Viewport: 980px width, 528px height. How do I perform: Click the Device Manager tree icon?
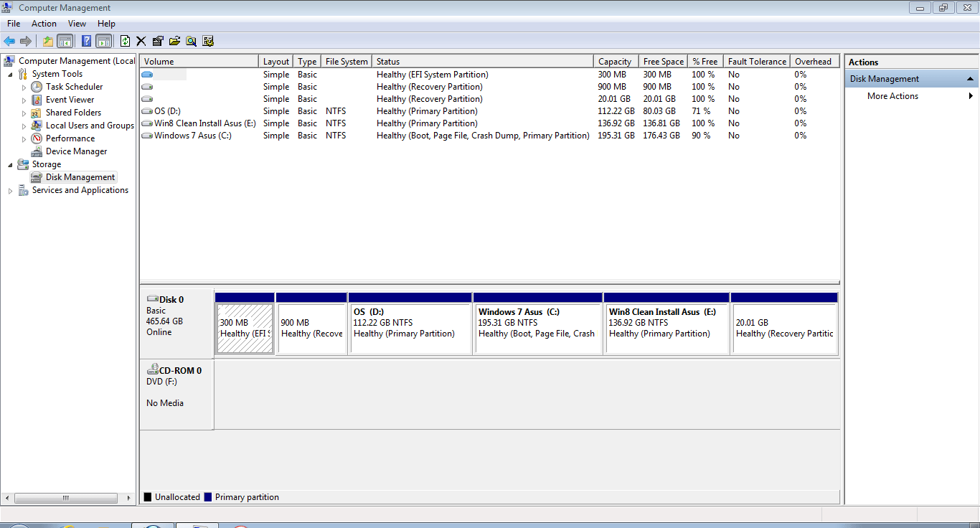(37, 151)
